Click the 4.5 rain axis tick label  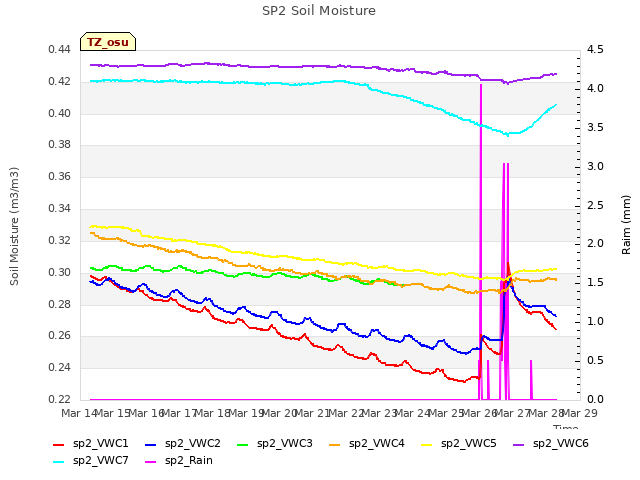point(595,50)
